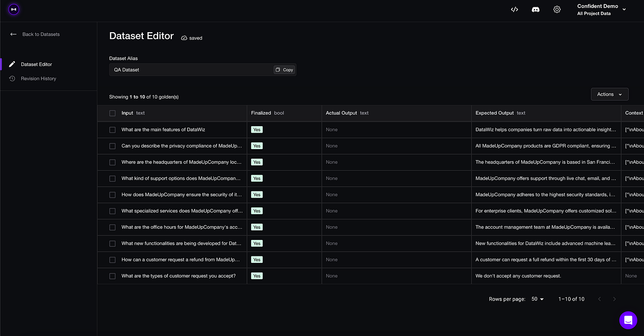
Task: Open input 'What are the types of customer request'
Action: tap(179, 276)
